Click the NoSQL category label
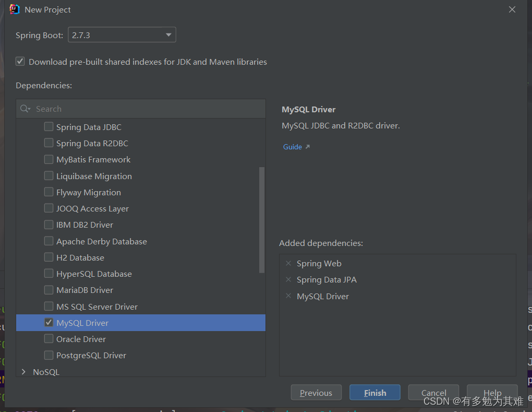The height and width of the screenshot is (412, 532). click(x=46, y=372)
